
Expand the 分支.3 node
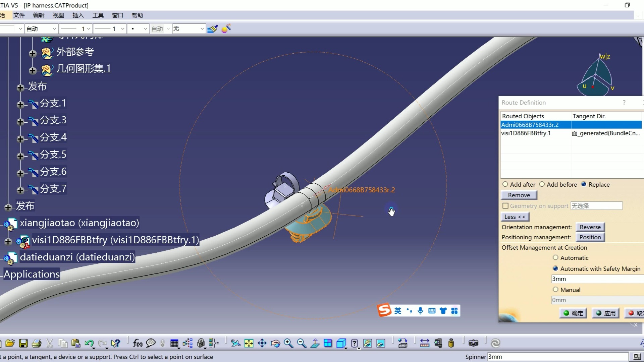pos(20,122)
